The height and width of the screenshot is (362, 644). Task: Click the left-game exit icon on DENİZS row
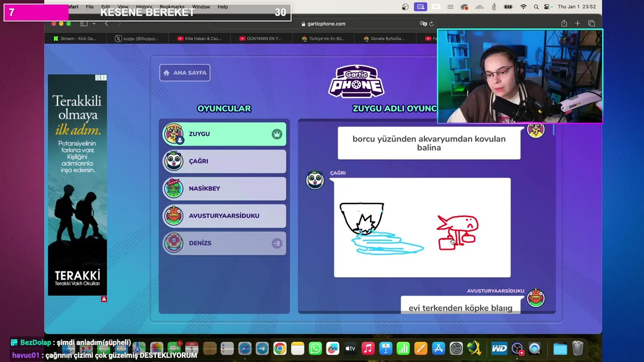click(277, 243)
